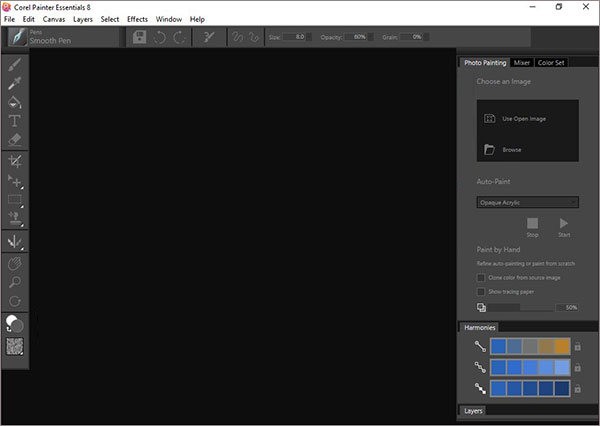
Task: Click the brush reset icon in property bar
Action: pos(209,37)
